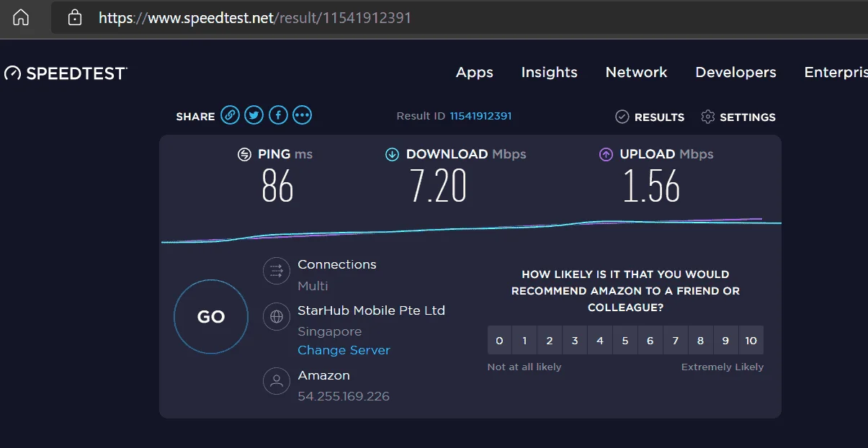The height and width of the screenshot is (448, 868).
Task: Click the Ping icon
Action: [x=245, y=154]
